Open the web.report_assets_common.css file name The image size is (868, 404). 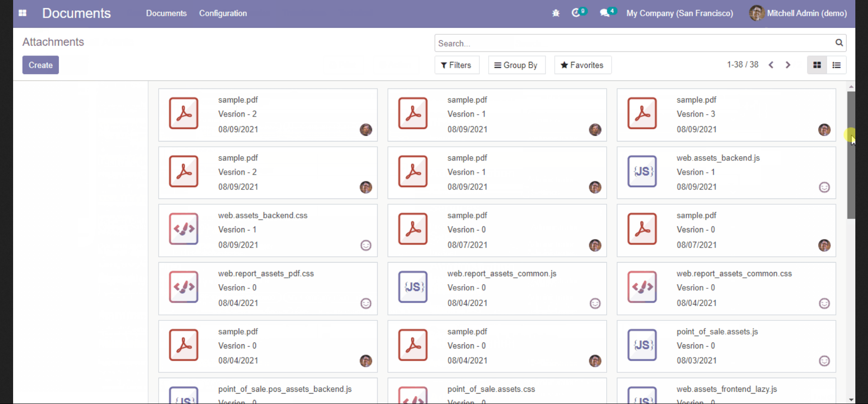click(x=734, y=273)
